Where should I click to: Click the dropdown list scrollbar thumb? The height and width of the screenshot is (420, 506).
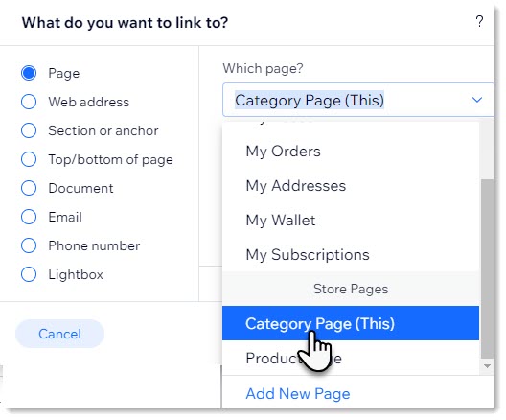487,268
